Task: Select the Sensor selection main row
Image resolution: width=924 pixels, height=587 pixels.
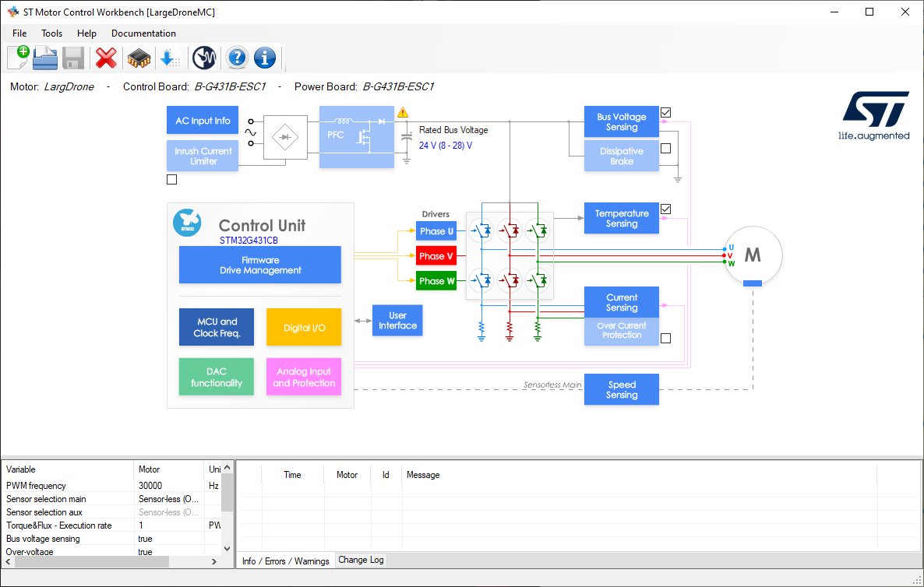Action: click(112, 499)
